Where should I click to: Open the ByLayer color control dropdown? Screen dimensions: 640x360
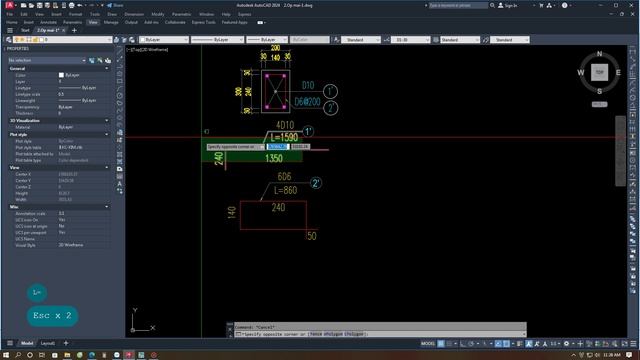(x=164, y=40)
